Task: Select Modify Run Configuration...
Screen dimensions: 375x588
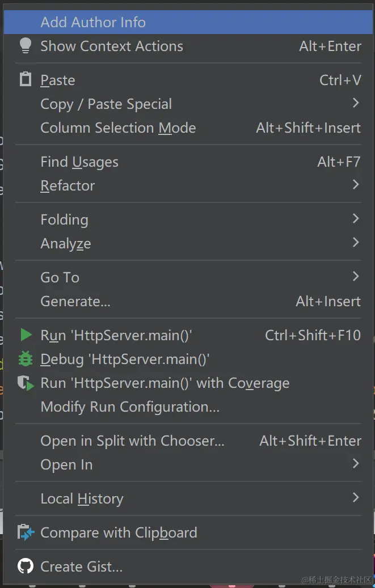Action: pyautogui.click(x=130, y=407)
